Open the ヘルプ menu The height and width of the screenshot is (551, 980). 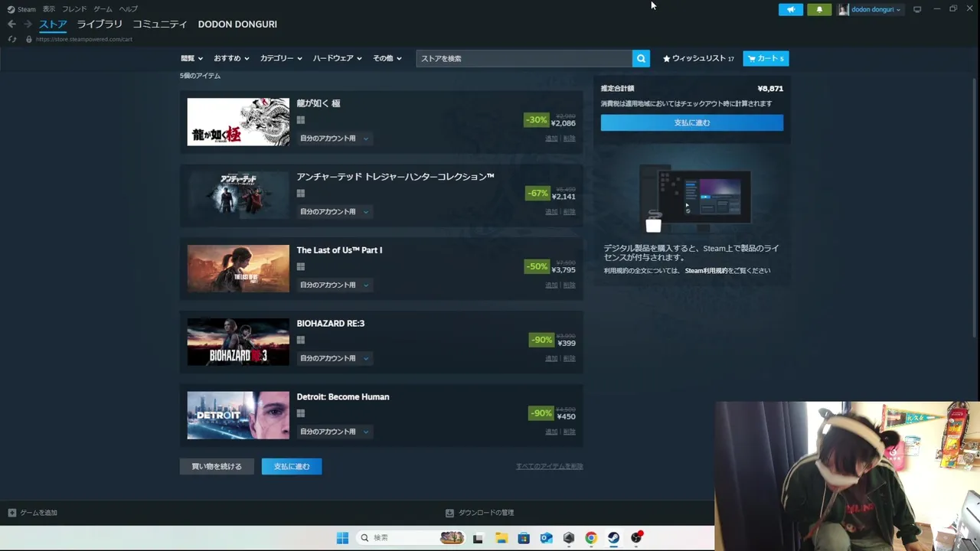(129, 9)
